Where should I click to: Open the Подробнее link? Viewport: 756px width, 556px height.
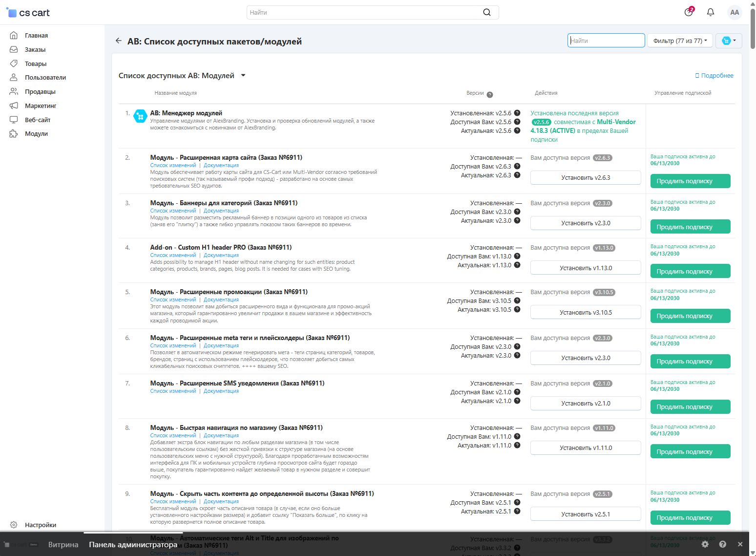point(714,75)
